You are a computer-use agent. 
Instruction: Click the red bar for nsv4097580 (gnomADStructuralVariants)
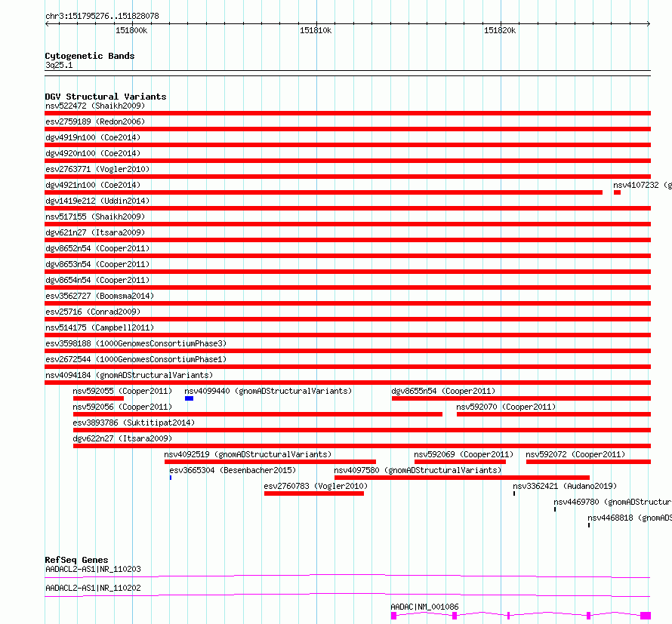pos(462,478)
